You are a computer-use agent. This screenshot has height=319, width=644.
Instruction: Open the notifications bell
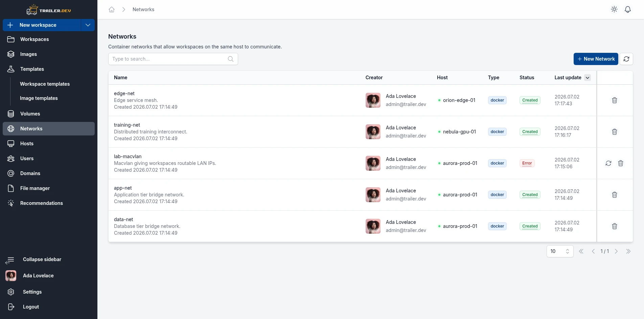pos(628,9)
